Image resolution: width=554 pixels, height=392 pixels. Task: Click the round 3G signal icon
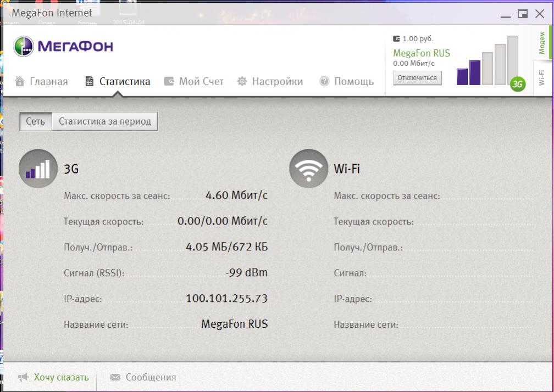click(38, 169)
